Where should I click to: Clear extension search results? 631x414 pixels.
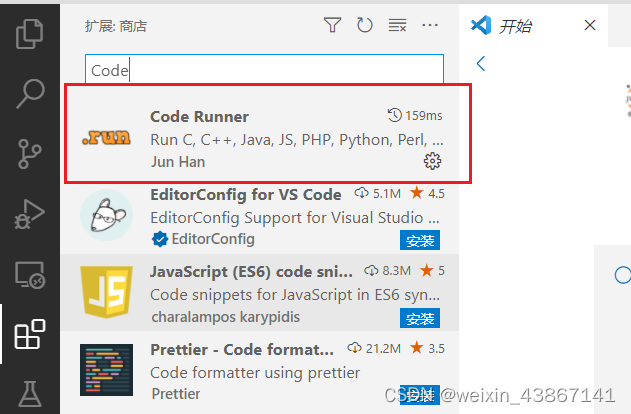click(397, 25)
